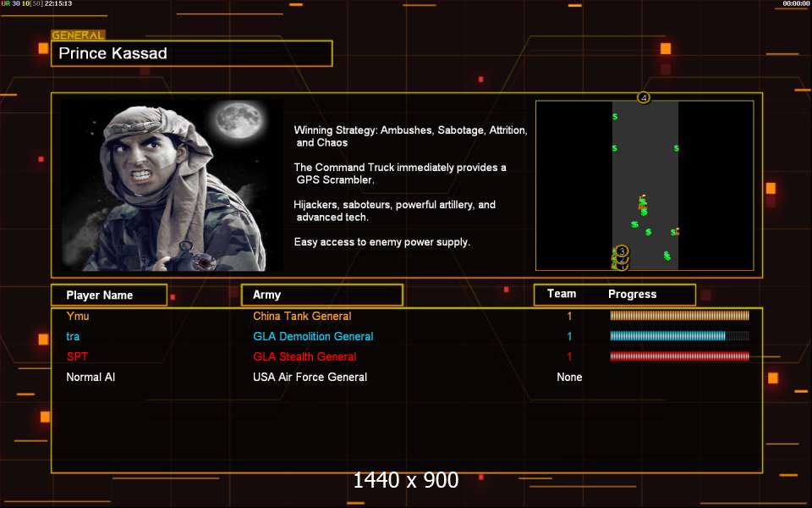Image resolution: width=812 pixels, height=508 pixels.
Task: Click team number 1 in tra's row
Action: click(x=569, y=336)
